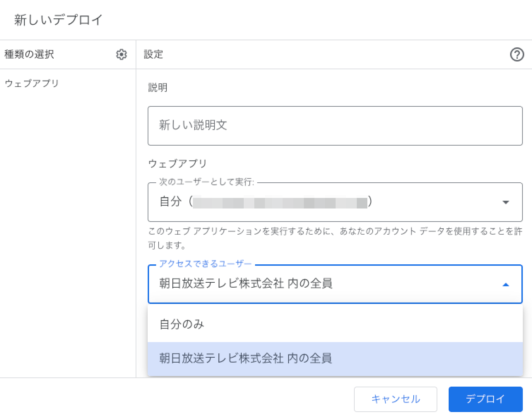This screenshot has width=532, height=417.
Task: Focus the 新しい説明文 description input
Action: [335, 125]
